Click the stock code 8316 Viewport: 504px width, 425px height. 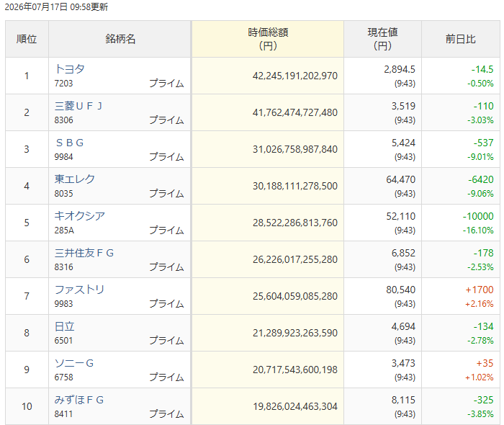point(63,267)
